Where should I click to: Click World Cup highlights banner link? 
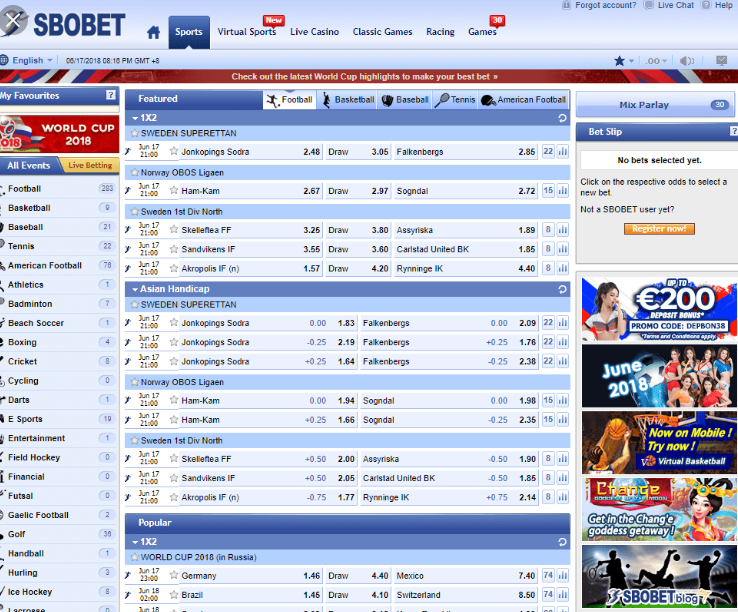point(364,76)
